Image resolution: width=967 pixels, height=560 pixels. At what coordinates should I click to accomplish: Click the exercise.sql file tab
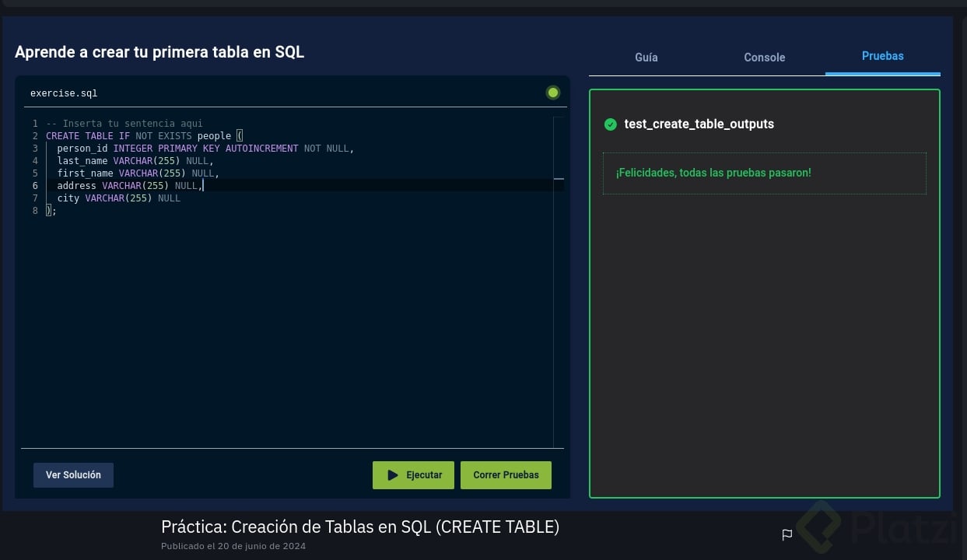pyautogui.click(x=64, y=93)
